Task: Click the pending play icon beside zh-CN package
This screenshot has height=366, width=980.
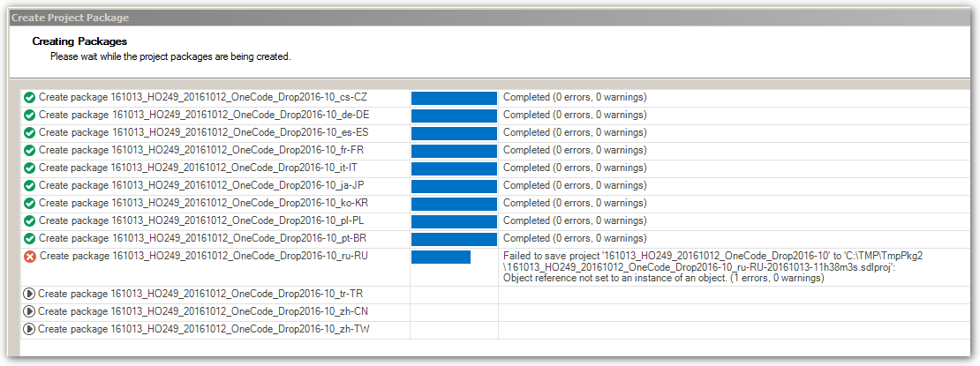Action: pos(29,311)
